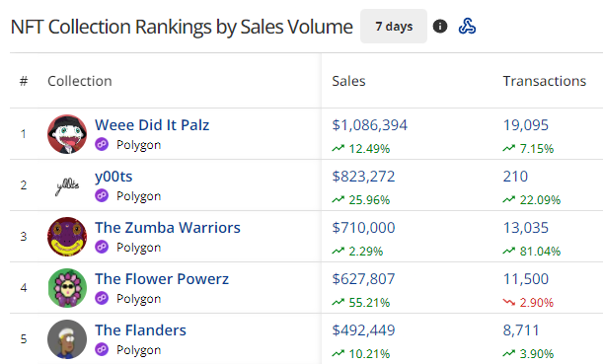Open The Zumba Warriors collection link
This screenshot has width=603, height=364.
coord(168,228)
